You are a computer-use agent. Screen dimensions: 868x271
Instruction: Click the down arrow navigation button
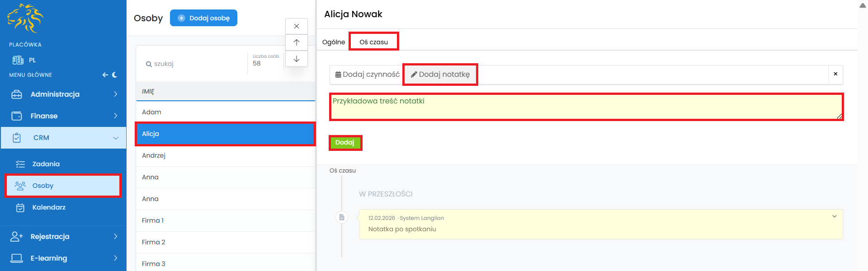pyautogui.click(x=297, y=59)
